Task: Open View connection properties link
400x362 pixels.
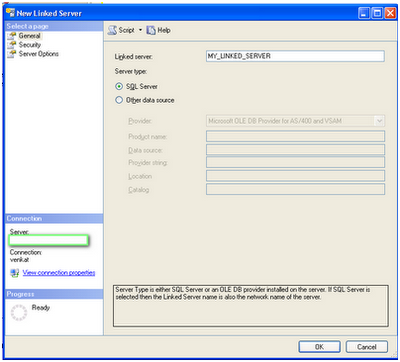Action: pos(59,273)
